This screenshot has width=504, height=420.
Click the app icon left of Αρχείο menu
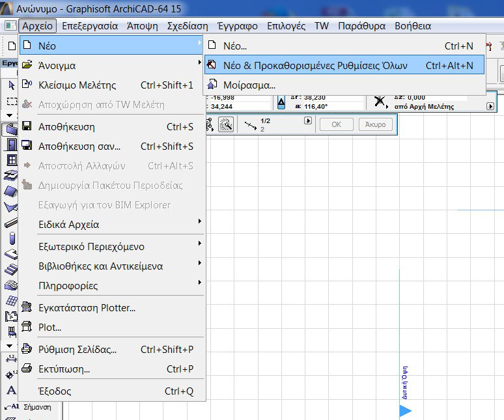click(10, 25)
